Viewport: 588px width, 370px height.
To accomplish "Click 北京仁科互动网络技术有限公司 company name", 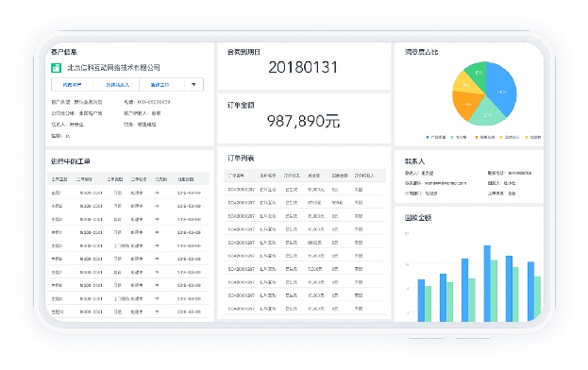I will pyautogui.click(x=113, y=67).
